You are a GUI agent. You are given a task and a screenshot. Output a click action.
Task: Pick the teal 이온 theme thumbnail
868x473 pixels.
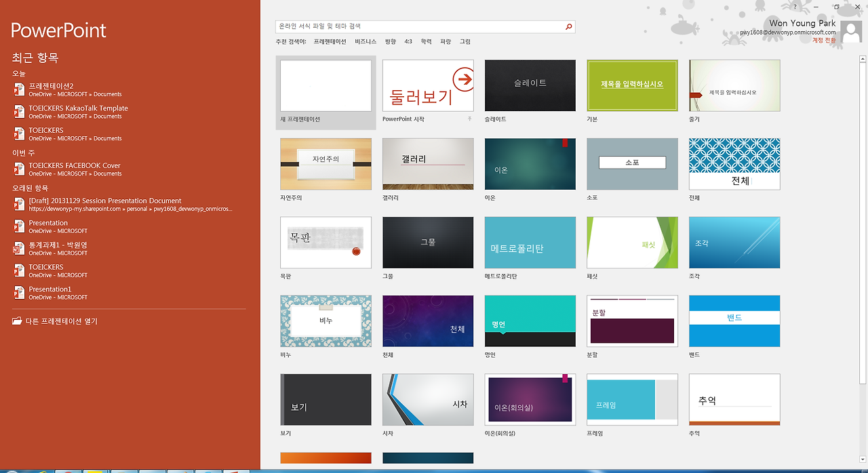[530, 164]
